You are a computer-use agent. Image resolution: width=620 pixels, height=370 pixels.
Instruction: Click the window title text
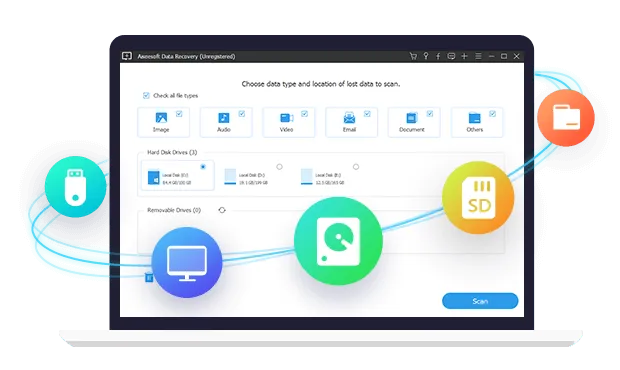[x=186, y=57]
